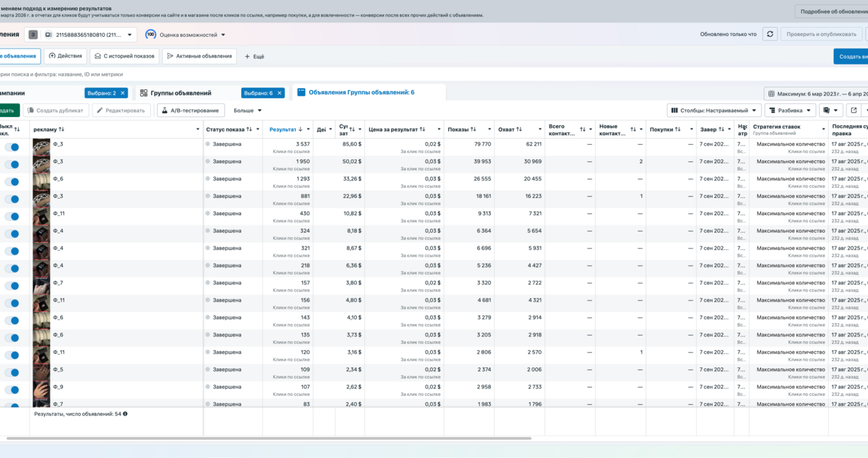
Task: Click the info icon beside "число объявлений: 54"
Action: (x=125, y=414)
